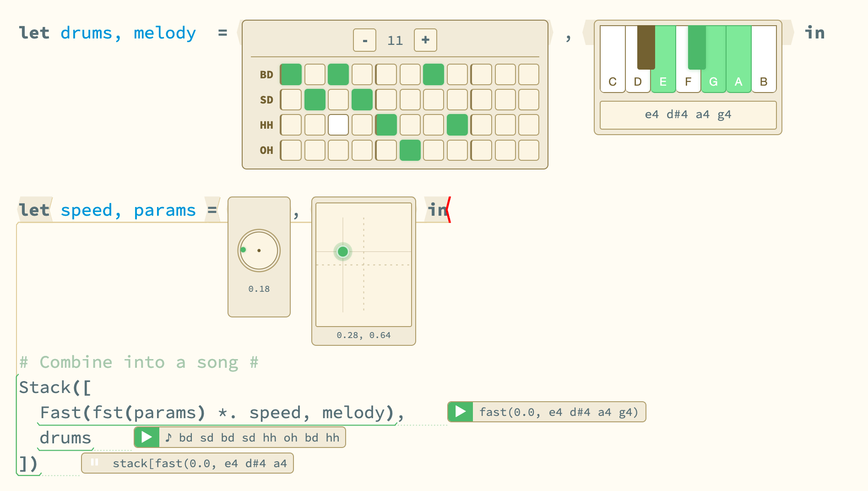Enable third HH step in sequencer
This screenshot has width=868, height=491.
pyautogui.click(x=338, y=125)
